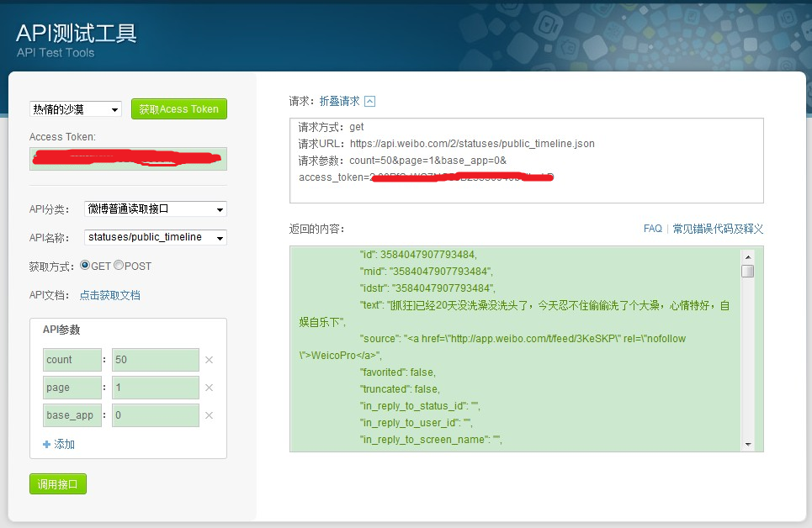Click the response scrollbar thumb
The height and width of the screenshot is (528, 812).
748,272
